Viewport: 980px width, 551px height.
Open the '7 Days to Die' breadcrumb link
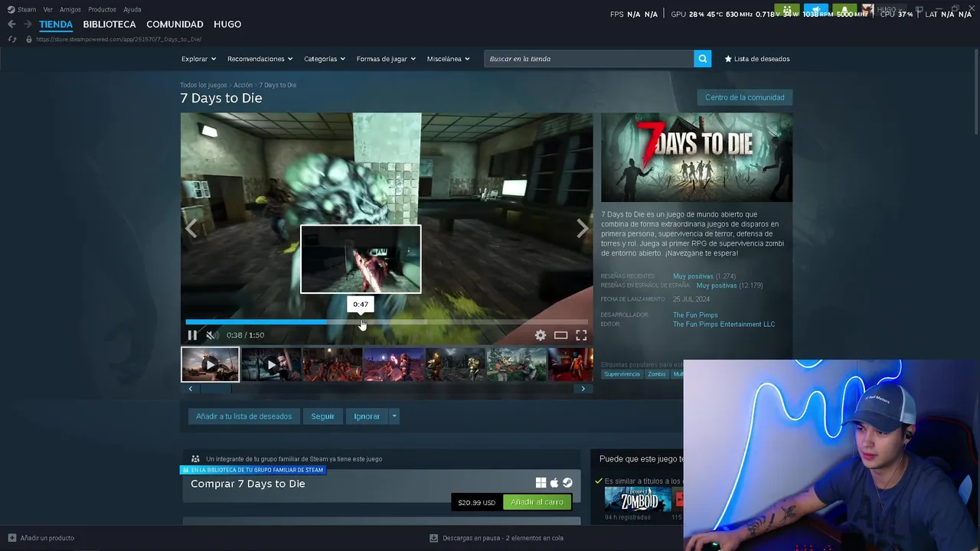click(x=277, y=85)
